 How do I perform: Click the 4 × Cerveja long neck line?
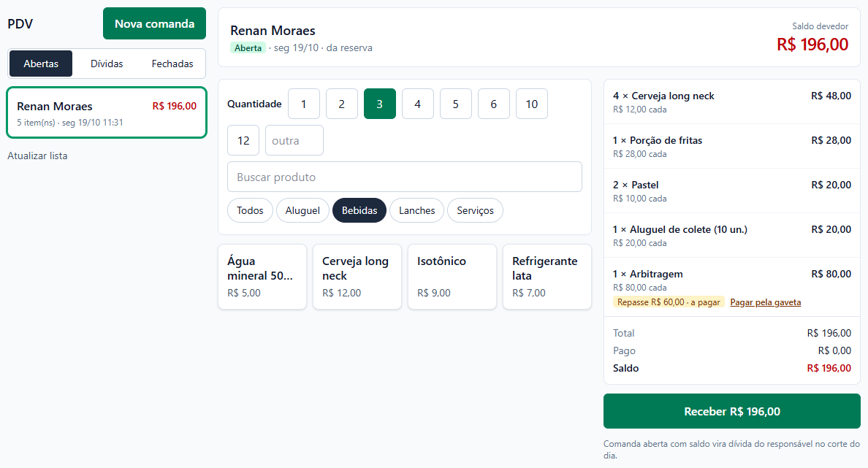click(x=732, y=101)
